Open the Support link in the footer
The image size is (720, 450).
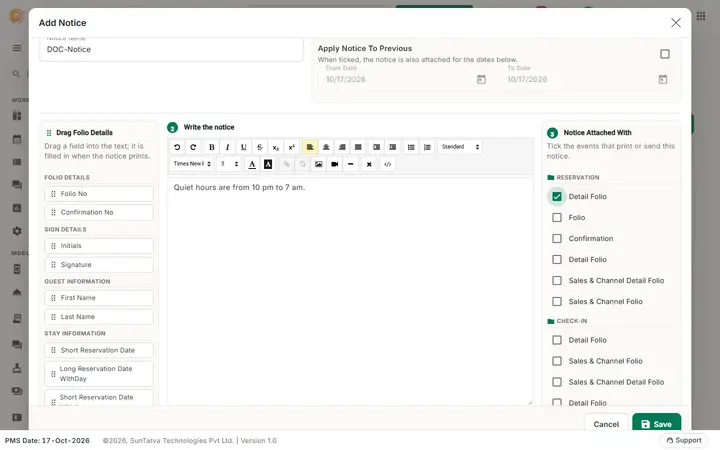pyautogui.click(x=684, y=440)
